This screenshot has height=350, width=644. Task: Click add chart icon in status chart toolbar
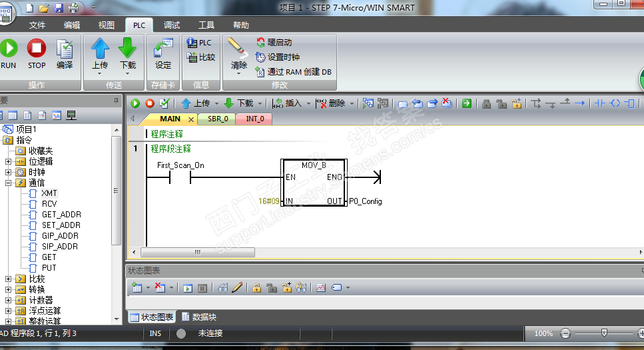click(137, 288)
